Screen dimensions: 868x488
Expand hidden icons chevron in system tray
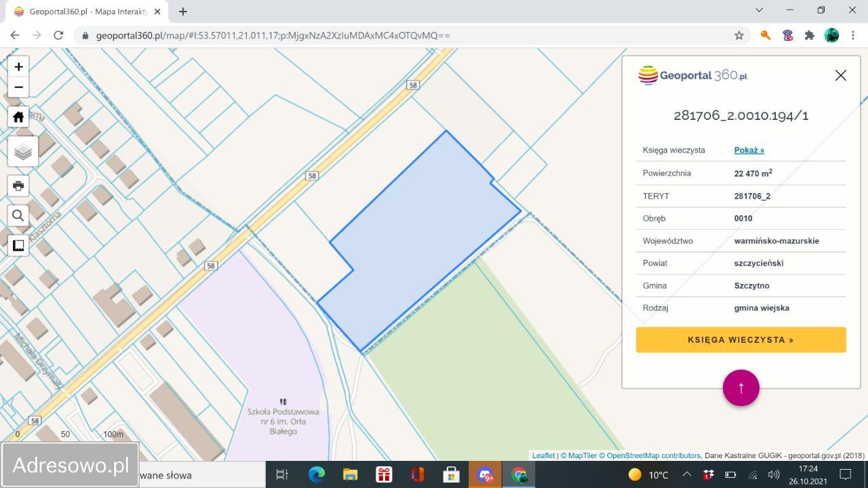(x=687, y=475)
